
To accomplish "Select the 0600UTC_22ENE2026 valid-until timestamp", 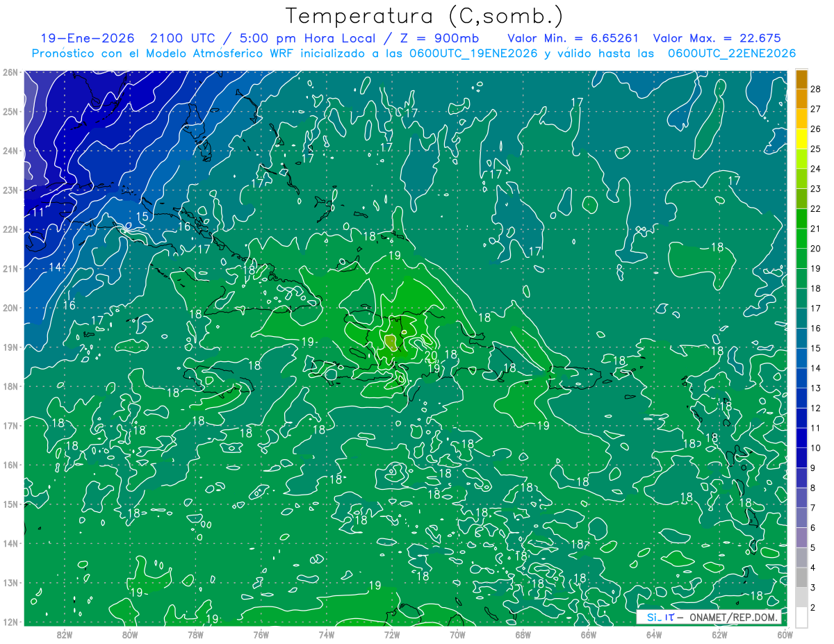I will coord(732,53).
